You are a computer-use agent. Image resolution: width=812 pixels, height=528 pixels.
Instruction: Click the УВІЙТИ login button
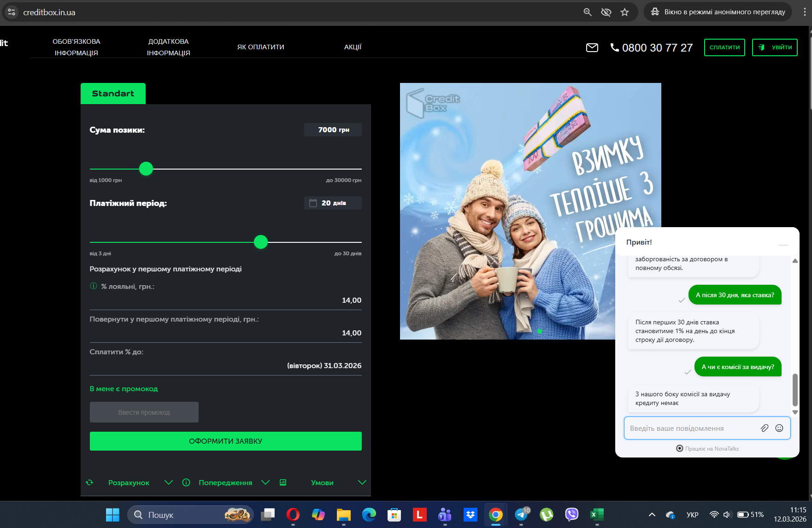(775, 47)
